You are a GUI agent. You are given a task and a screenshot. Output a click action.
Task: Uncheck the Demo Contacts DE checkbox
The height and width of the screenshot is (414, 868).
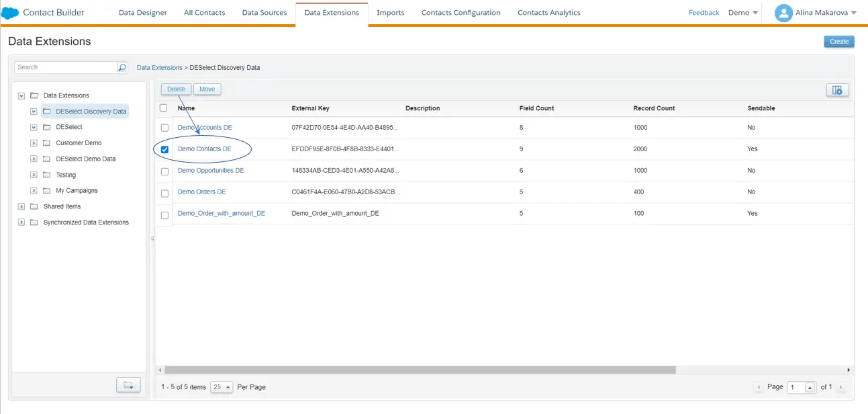click(164, 149)
